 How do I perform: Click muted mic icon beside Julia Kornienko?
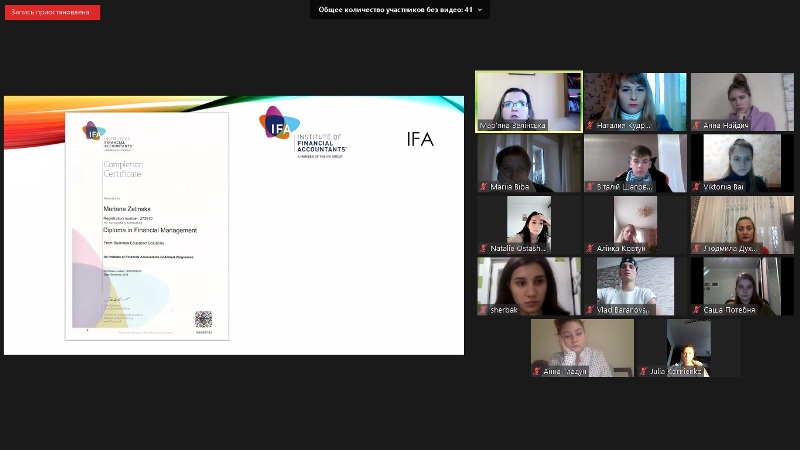tap(643, 371)
